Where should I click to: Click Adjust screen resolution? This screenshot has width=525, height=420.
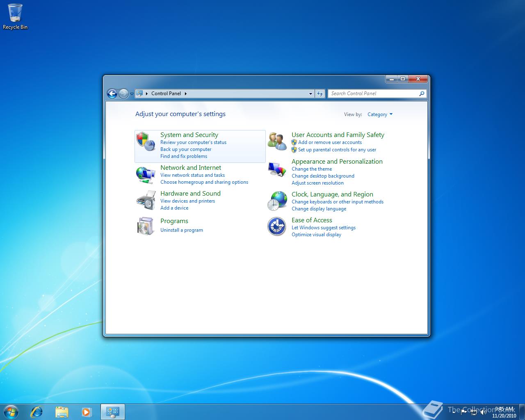[x=317, y=183]
